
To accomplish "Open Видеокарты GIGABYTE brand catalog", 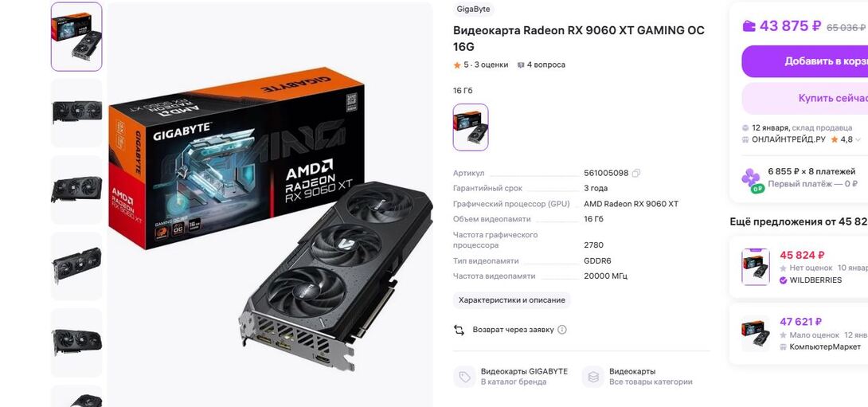I will 524,371.
